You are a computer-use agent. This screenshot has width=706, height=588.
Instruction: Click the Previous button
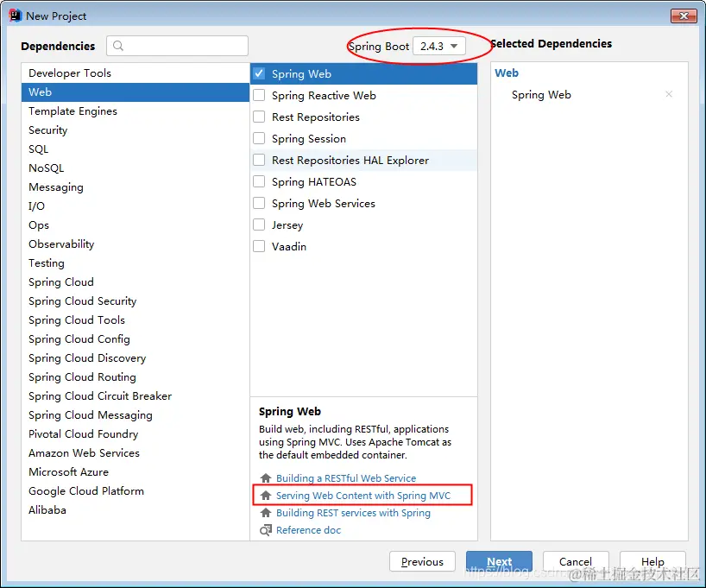pos(422,561)
